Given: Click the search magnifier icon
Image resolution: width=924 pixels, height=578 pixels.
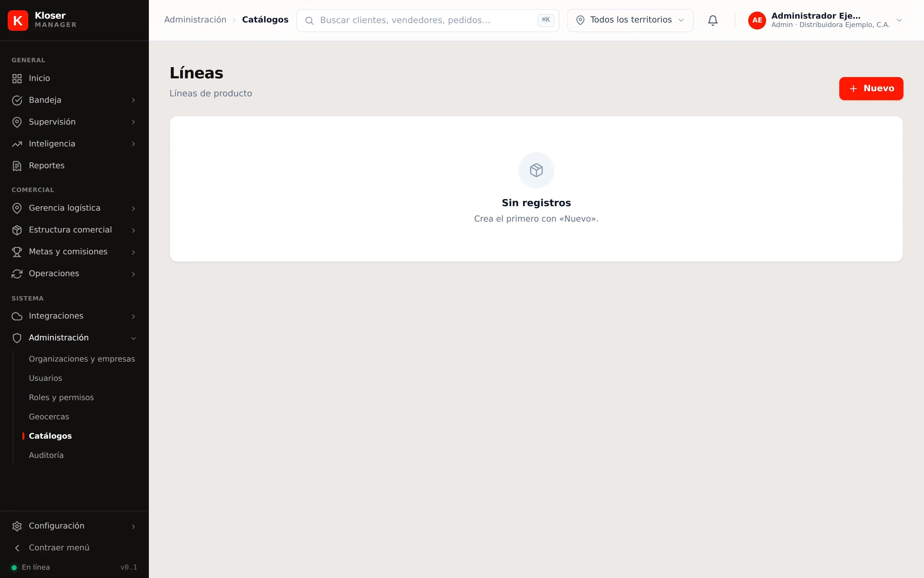Looking at the screenshot, I should (309, 20).
